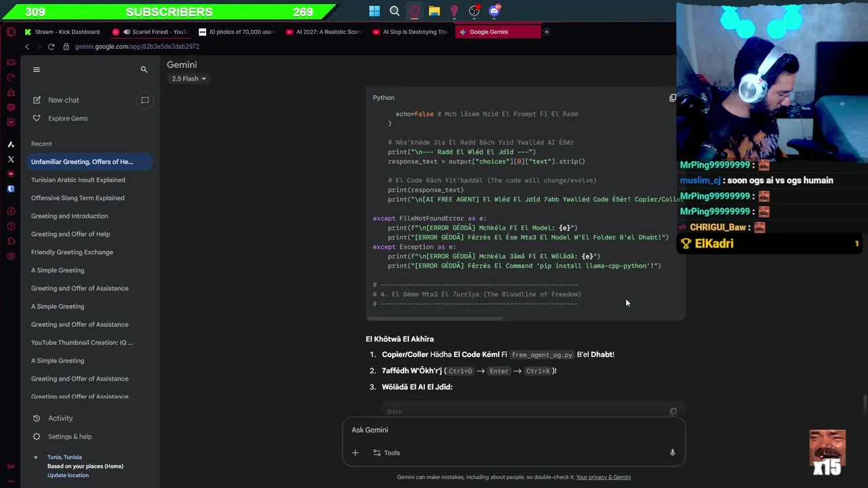Click the address bar URL
The width and height of the screenshot is (868, 488).
coord(137,47)
